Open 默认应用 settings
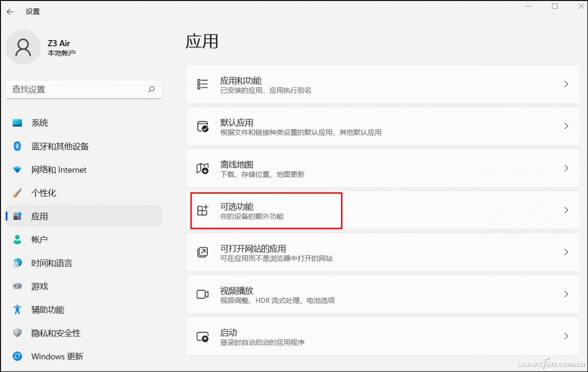 coord(384,126)
